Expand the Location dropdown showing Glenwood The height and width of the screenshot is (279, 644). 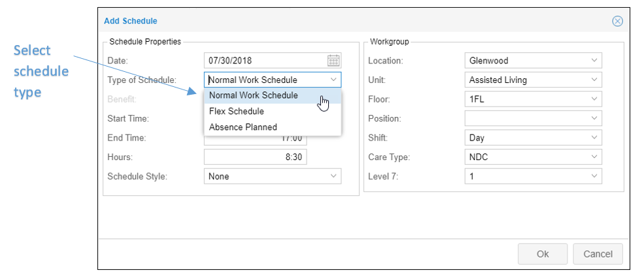533,61
